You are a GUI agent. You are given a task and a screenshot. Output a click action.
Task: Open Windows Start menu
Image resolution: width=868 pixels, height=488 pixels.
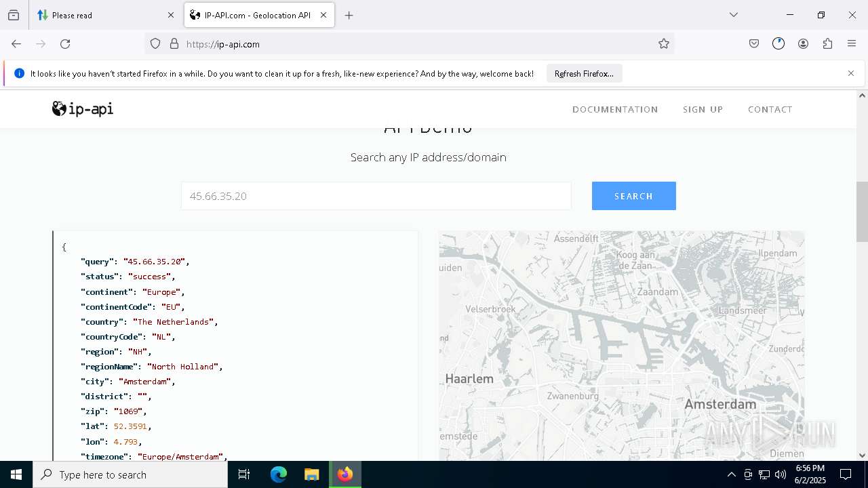coord(16,474)
